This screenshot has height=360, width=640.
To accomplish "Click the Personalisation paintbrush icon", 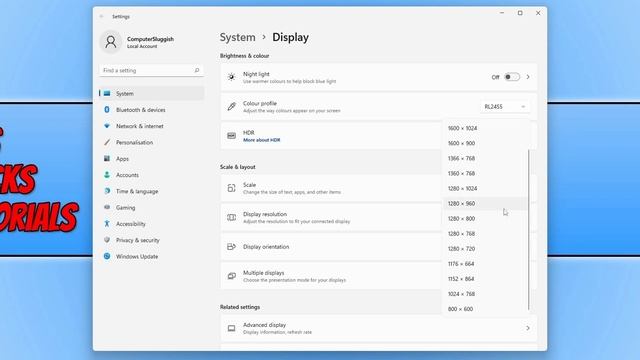I will click(107, 142).
